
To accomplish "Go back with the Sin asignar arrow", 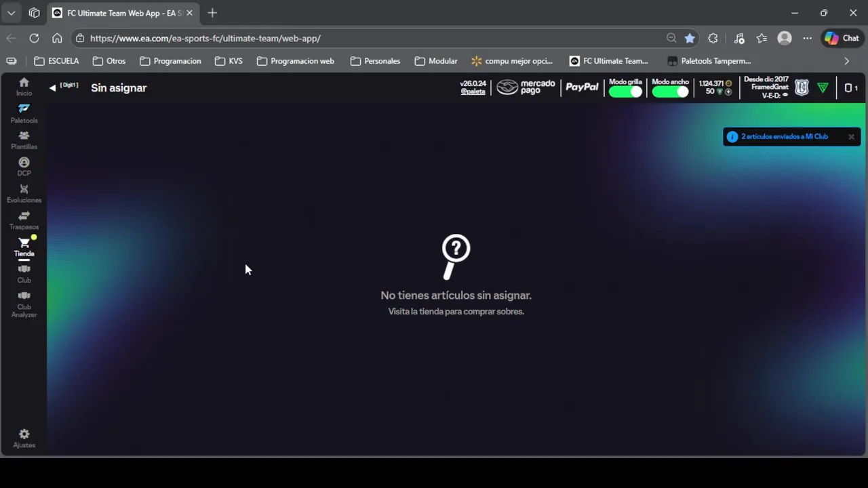I will [52, 88].
